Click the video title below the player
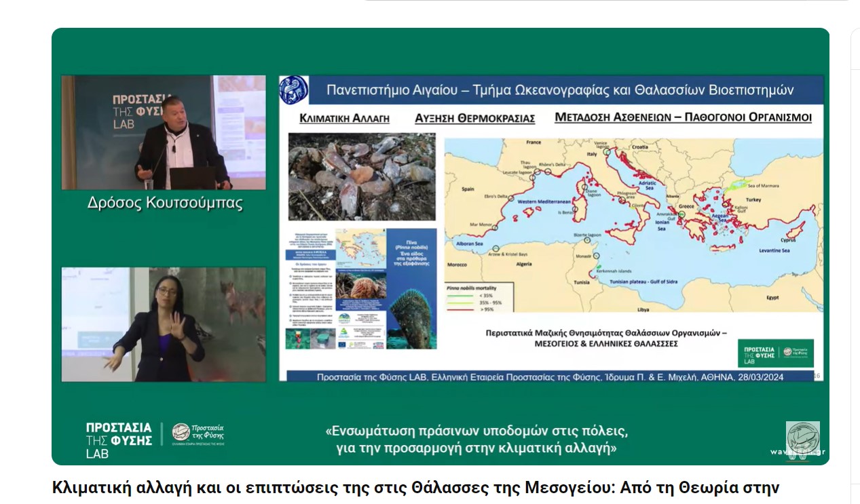The width and height of the screenshot is (860, 504). point(415,488)
